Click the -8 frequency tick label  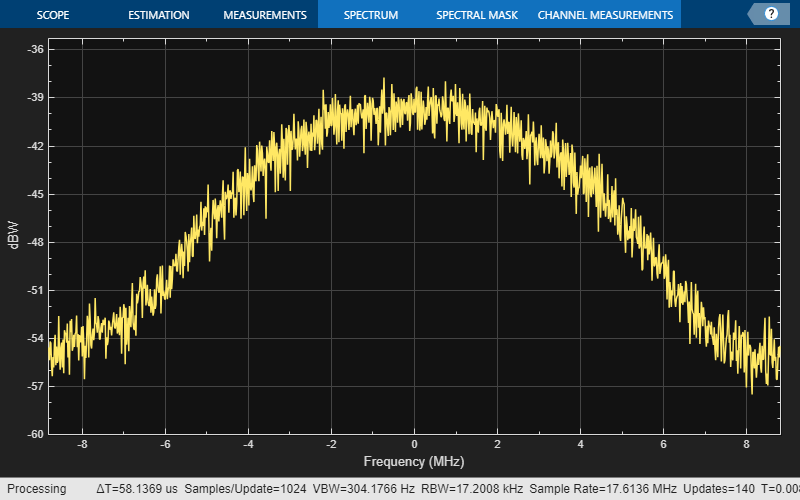pyautogui.click(x=82, y=444)
